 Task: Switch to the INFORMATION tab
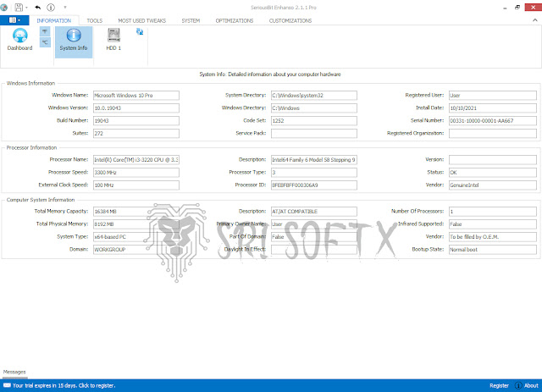click(54, 20)
